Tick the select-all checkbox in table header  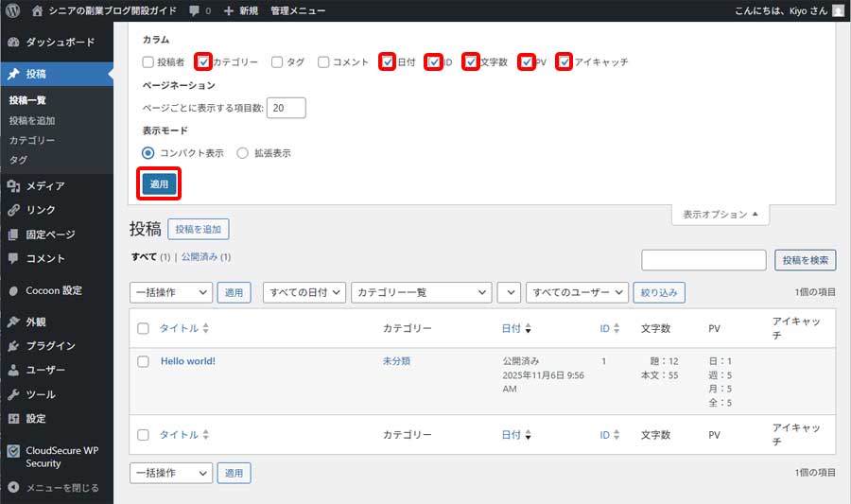click(143, 328)
